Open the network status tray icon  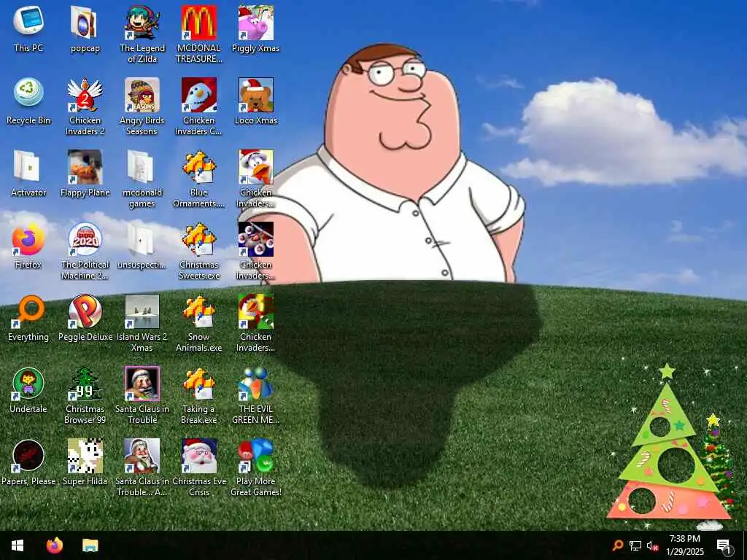pos(635,545)
